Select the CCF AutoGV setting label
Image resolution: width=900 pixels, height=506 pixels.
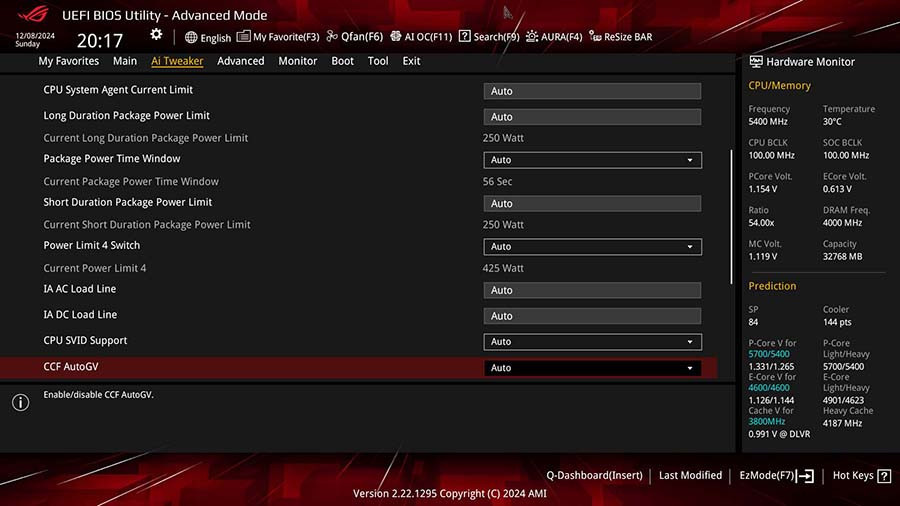71,367
